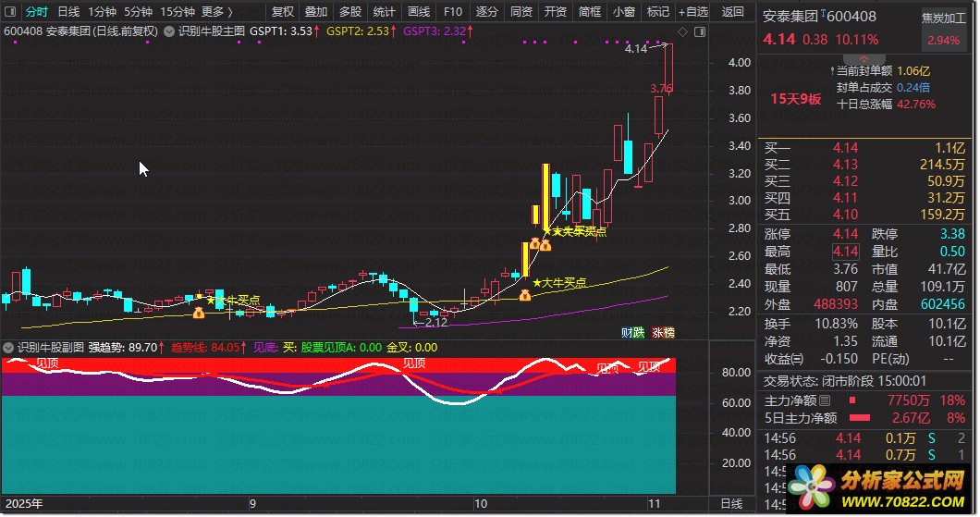Click the 同资 toolbar button
The image size is (980, 517).
pos(521,11)
